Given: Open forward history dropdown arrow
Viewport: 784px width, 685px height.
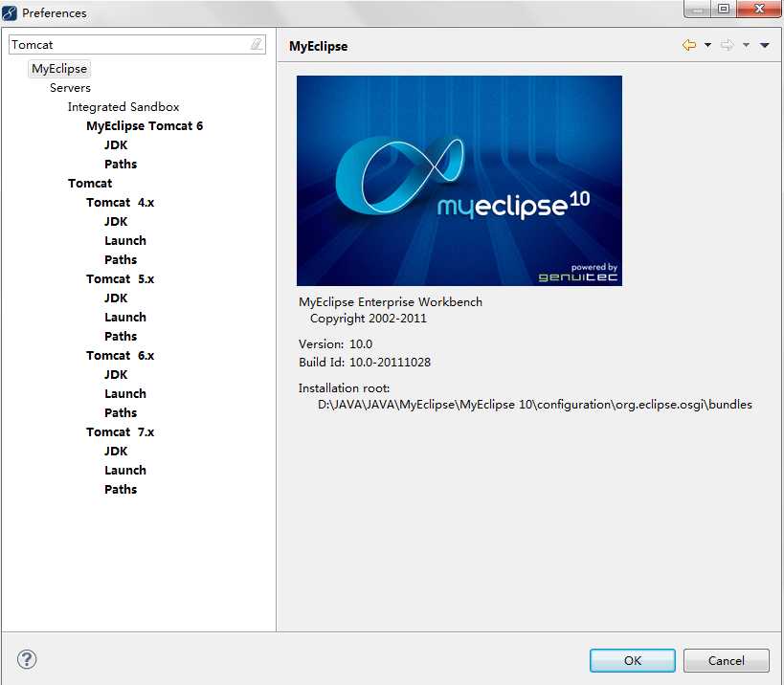Looking at the screenshot, I should 746,46.
